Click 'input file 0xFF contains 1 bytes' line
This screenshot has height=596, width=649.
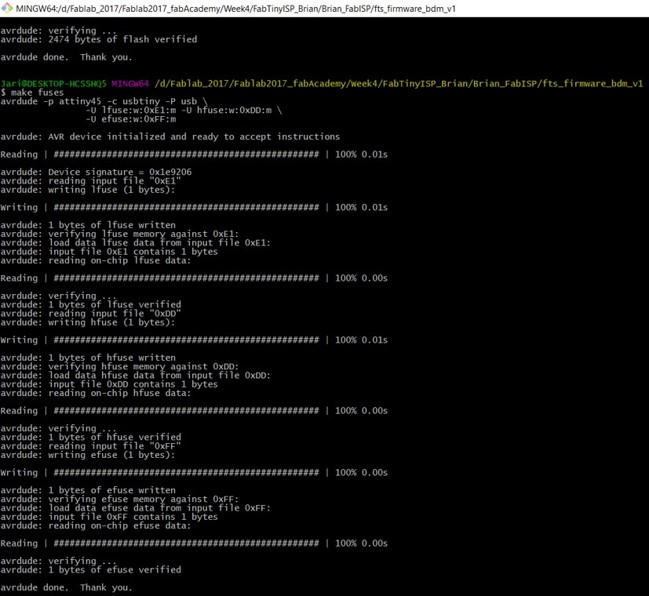[109, 517]
